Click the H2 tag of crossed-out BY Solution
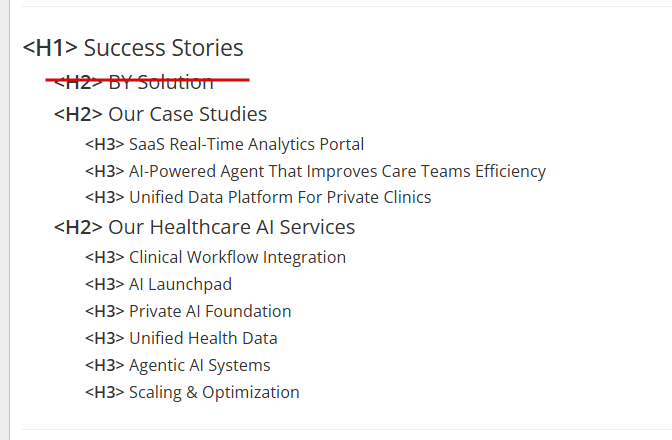 tap(78, 82)
